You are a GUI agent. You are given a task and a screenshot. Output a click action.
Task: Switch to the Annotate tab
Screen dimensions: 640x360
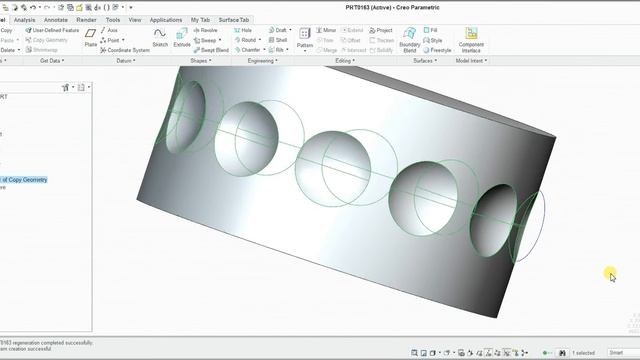56,20
